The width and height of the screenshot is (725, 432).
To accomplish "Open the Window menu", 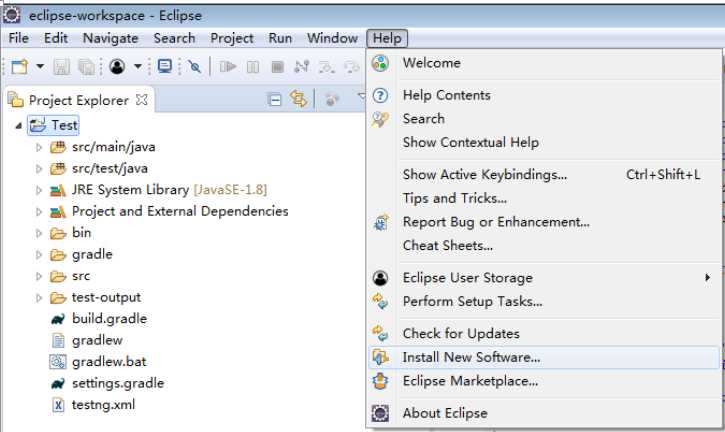I will (332, 38).
